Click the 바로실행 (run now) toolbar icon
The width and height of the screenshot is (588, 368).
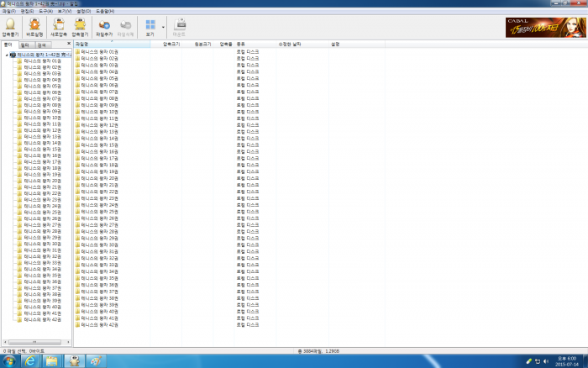34,28
